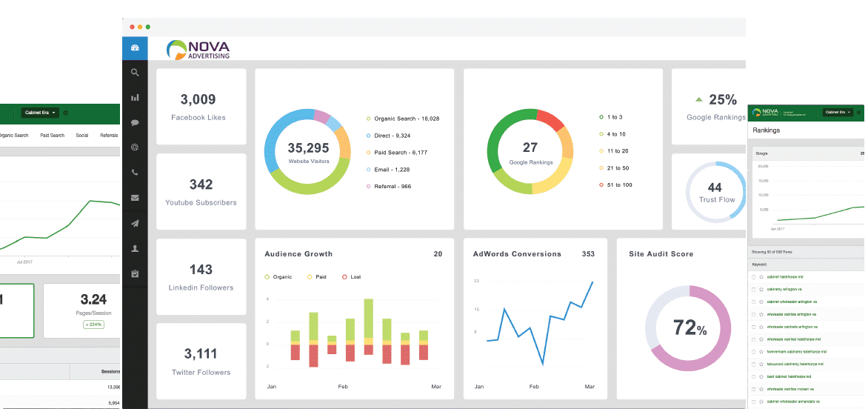The height and width of the screenshot is (409, 868).
Task: Open the envelope mail sidebar icon
Action: click(135, 198)
